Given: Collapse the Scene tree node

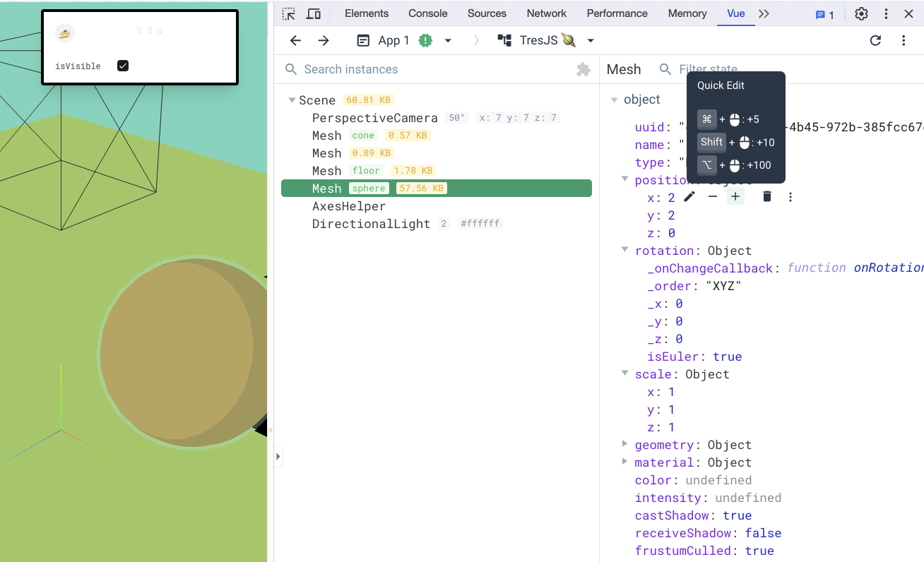Looking at the screenshot, I should click(x=292, y=100).
